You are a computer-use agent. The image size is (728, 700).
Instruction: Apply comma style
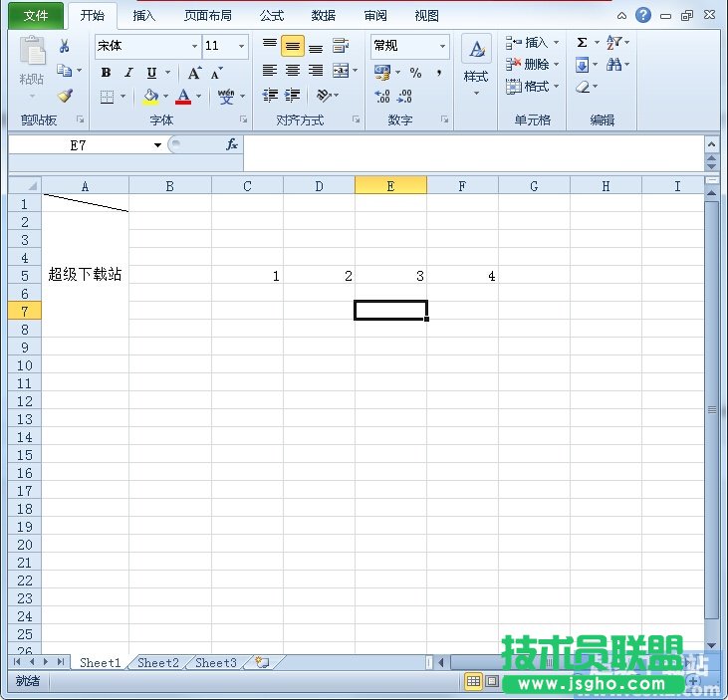pos(439,73)
